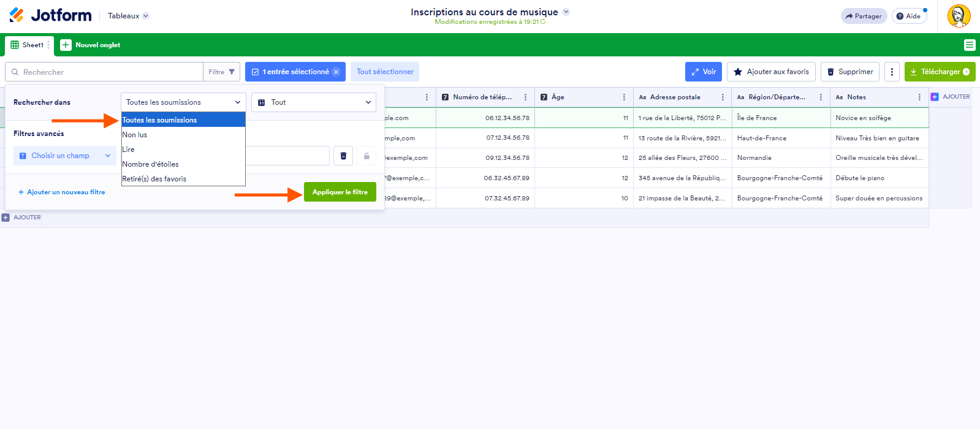Open the three-dot more actions menu
Viewport: 980px width, 429px height.
pyautogui.click(x=892, y=72)
